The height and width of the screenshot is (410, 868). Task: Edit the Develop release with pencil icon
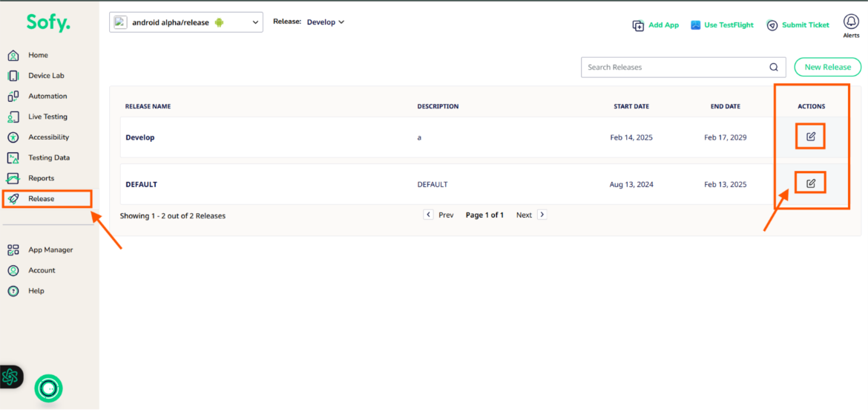tap(811, 137)
